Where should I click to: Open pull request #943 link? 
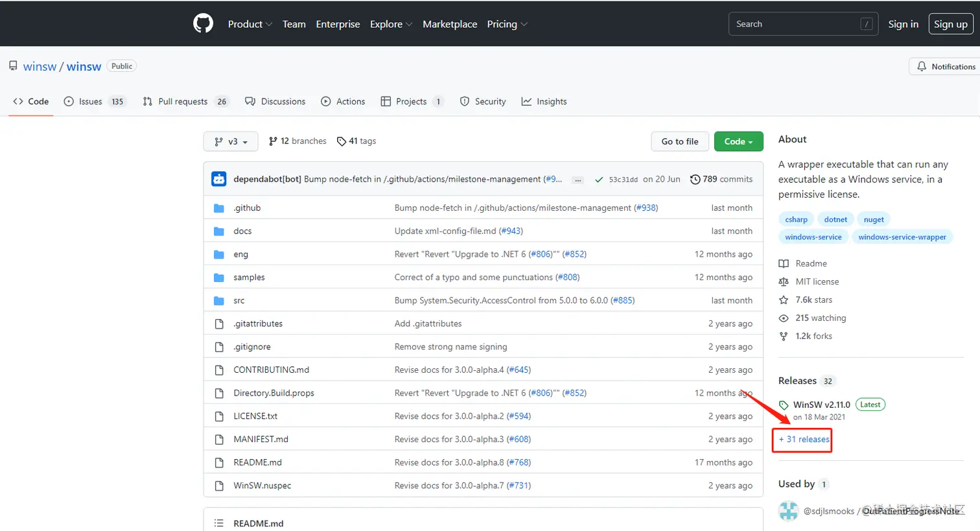click(x=511, y=231)
